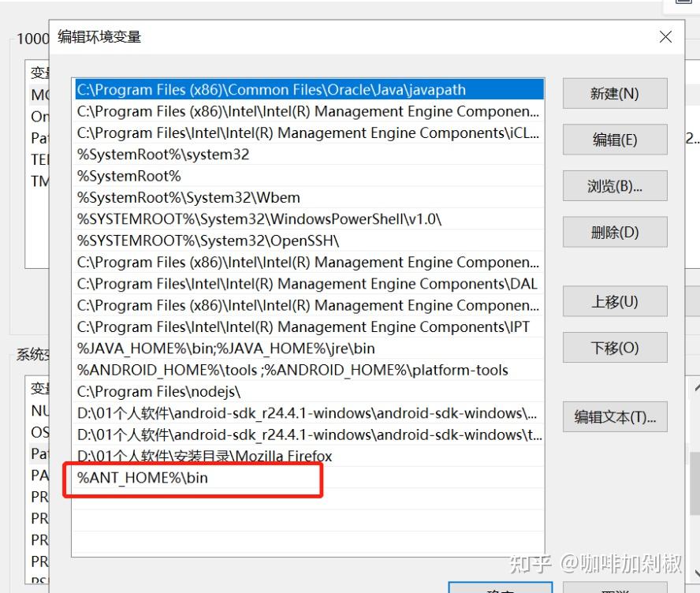Click the 编辑(E) button
Image resolution: width=700 pixels, height=593 pixels.
coord(614,140)
